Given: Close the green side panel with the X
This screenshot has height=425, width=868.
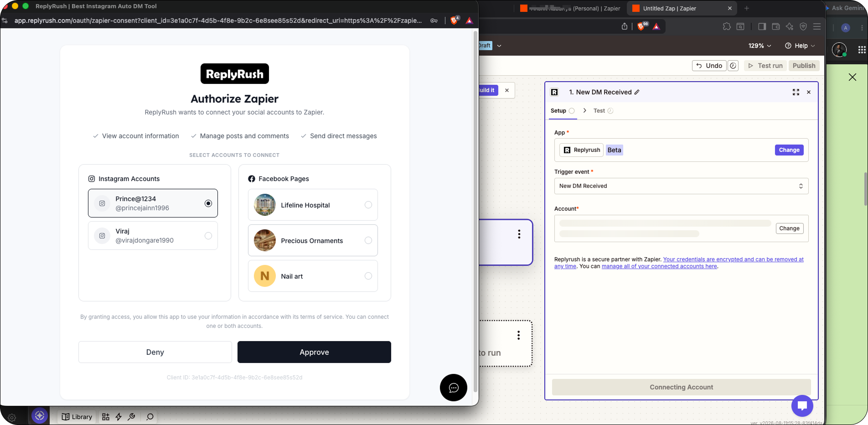Looking at the screenshot, I should [x=852, y=77].
